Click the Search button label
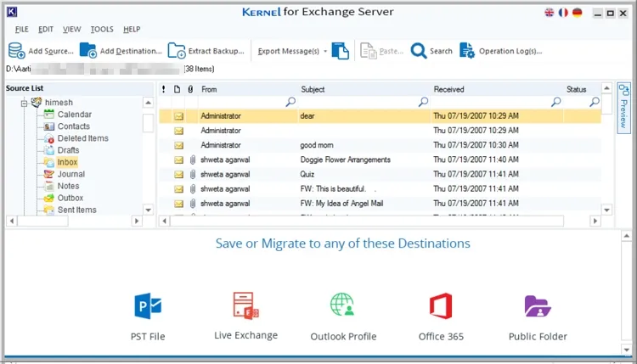637x364 pixels. tap(441, 51)
